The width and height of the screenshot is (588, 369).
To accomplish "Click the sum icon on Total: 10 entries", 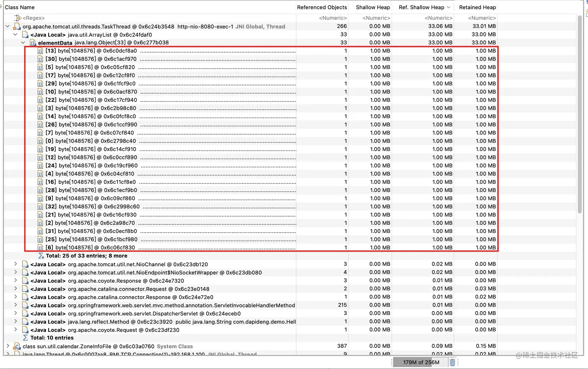I will (25, 338).
